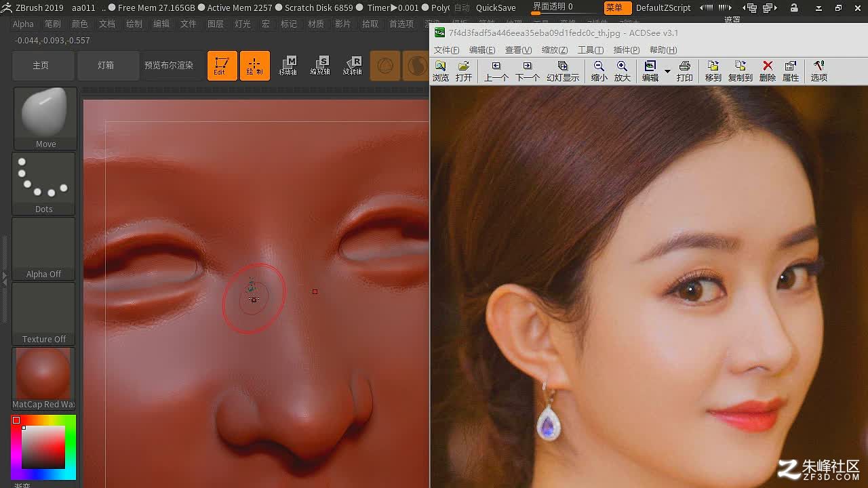Click the first orange sphere button beside Rotate axis

point(385,66)
